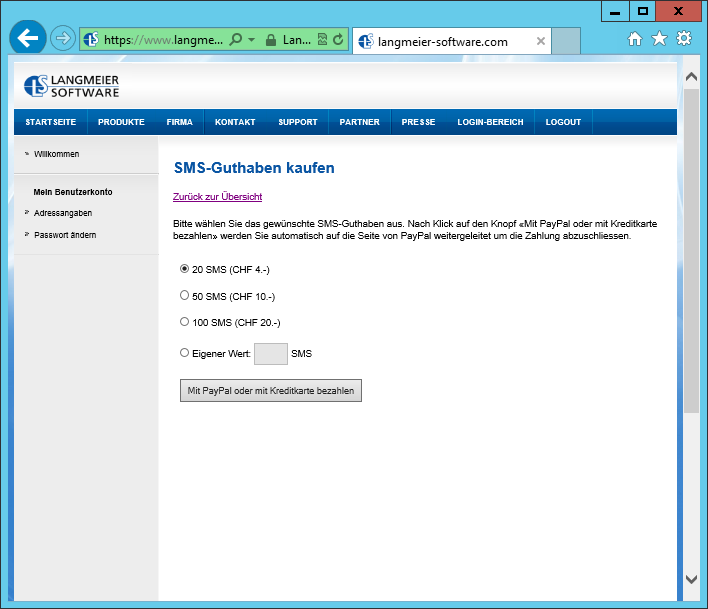708x609 pixels.
Task: Select the 100 SMS (CHF 20.-) option
Action: 184,321
